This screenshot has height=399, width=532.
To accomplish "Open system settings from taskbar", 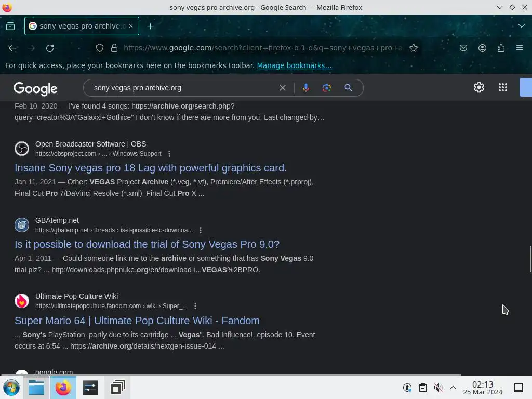I will (x=90, y=388).
